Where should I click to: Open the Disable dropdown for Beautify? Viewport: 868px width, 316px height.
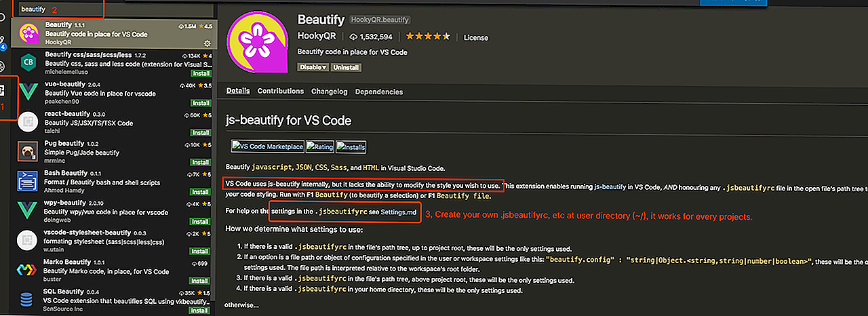313,68
